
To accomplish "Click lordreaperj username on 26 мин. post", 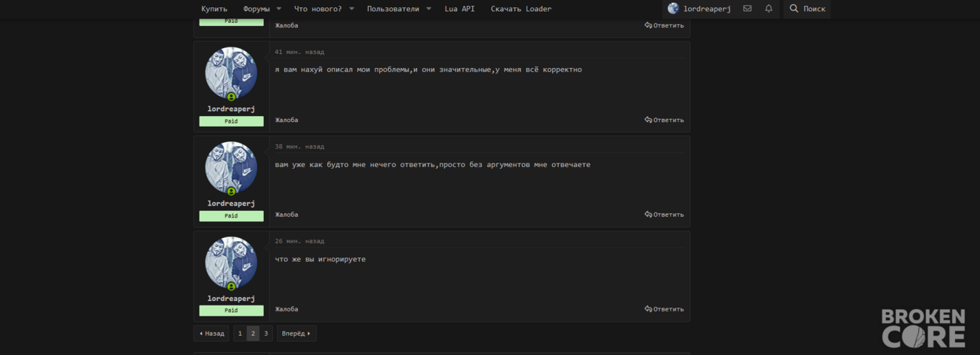I will [x=231, y=298].
